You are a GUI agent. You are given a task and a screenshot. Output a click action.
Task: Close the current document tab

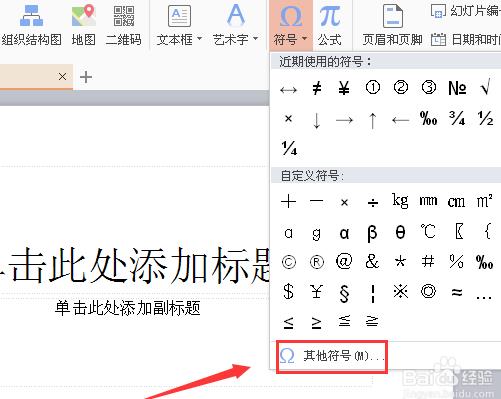click(62, 77)
